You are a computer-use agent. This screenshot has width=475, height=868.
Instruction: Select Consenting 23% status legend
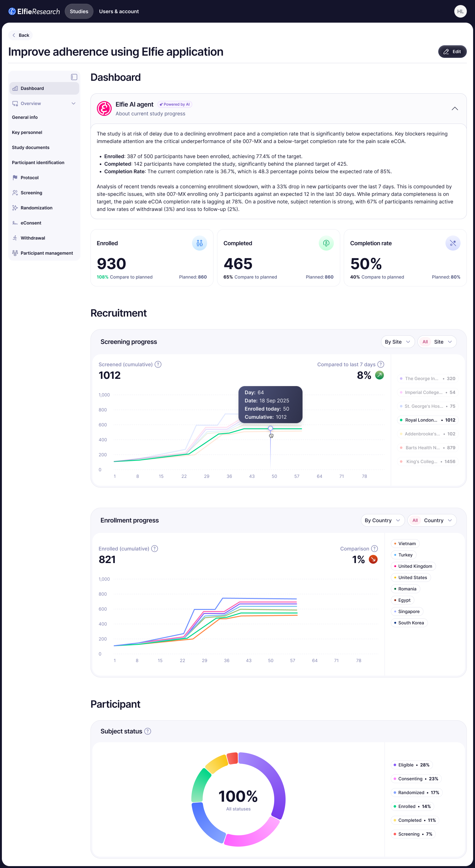pos(416,779)
